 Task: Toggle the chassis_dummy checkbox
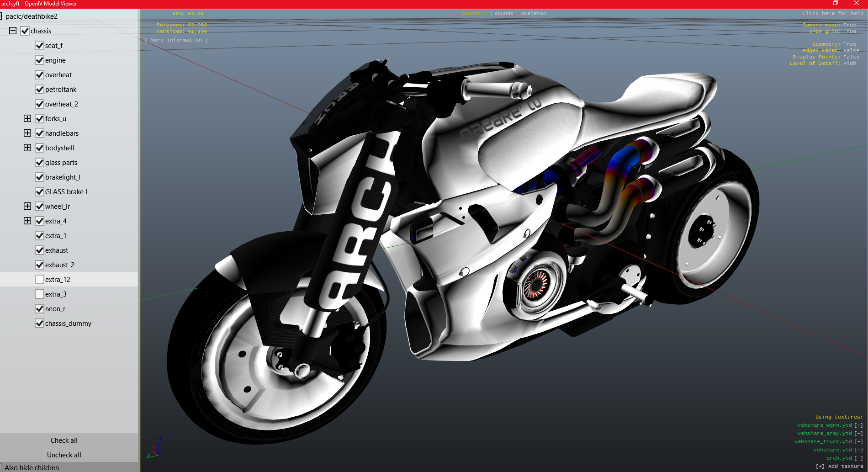(x=40, y=323)
